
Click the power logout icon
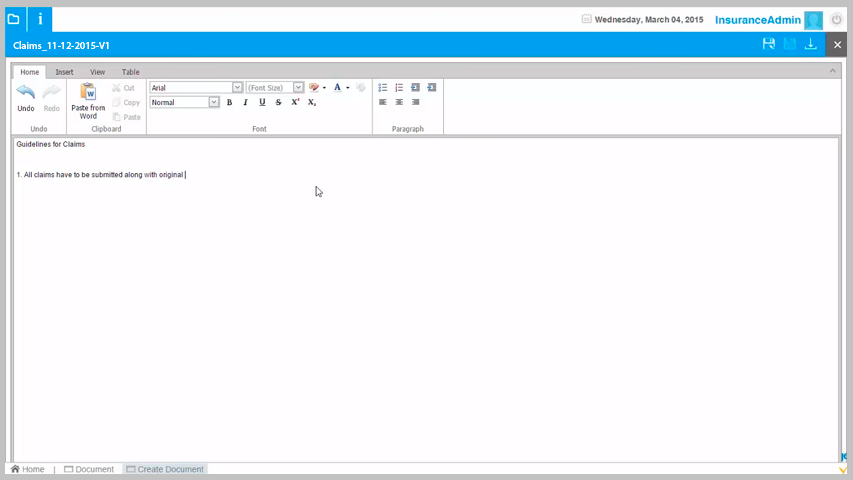[x=836, y=20]
